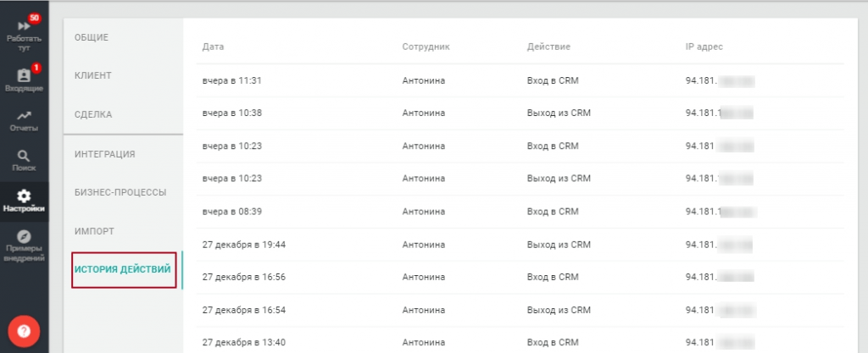Open the 'ИМПОРТ' settings section
The width and height of the screenshot is (868, 353).
(x=94, y=231)
